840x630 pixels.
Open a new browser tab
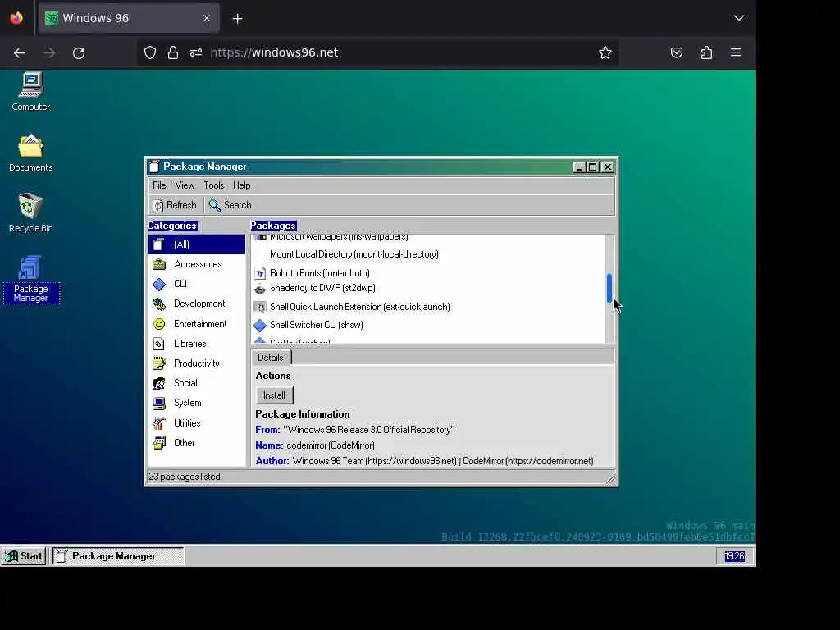237,19
